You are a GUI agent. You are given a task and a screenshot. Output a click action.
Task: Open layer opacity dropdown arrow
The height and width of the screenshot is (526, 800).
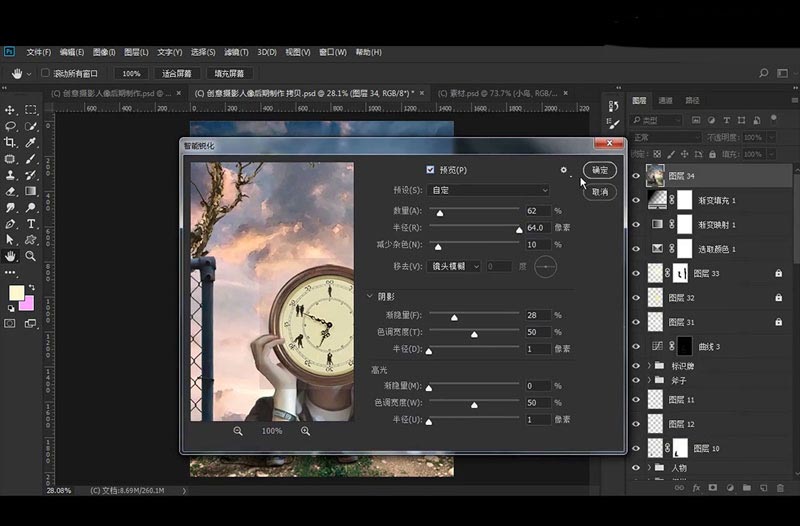[771, 137]
